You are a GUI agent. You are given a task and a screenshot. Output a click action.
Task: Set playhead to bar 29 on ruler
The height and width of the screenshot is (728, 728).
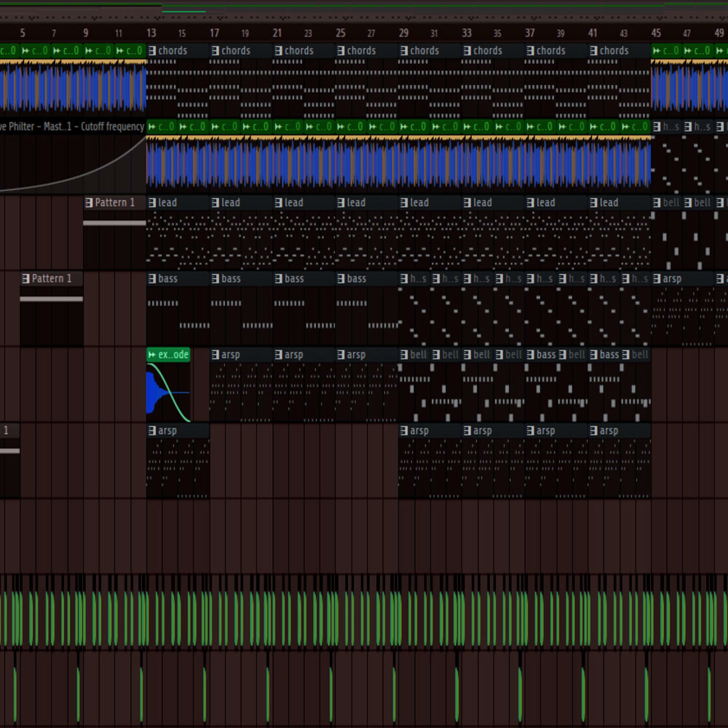pos(404,33)
